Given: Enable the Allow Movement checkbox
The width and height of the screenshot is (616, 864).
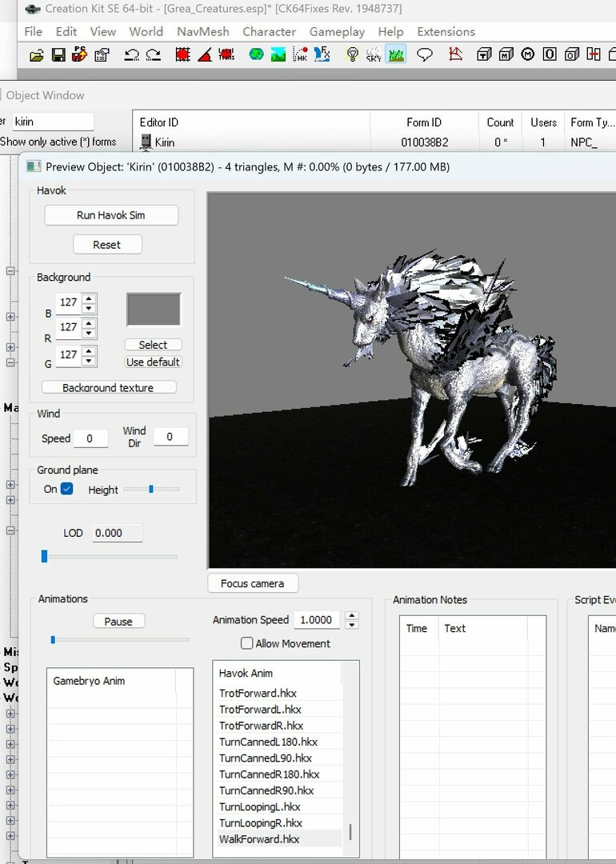Looking at the screenshot, I should (247, 643).
